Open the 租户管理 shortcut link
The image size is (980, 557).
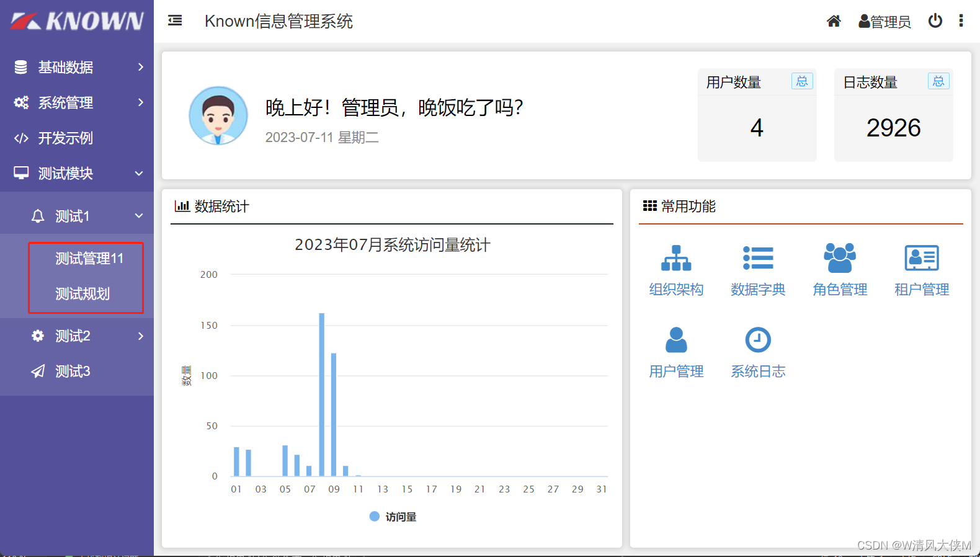pyautogui.click(x=922, y=289)
